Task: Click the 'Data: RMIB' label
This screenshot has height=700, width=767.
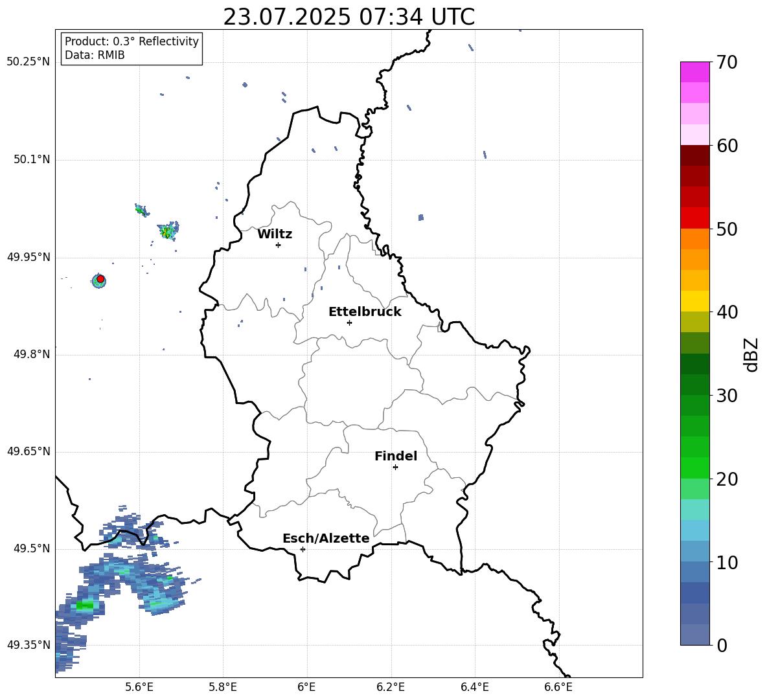Action: [x=95, y=55]
